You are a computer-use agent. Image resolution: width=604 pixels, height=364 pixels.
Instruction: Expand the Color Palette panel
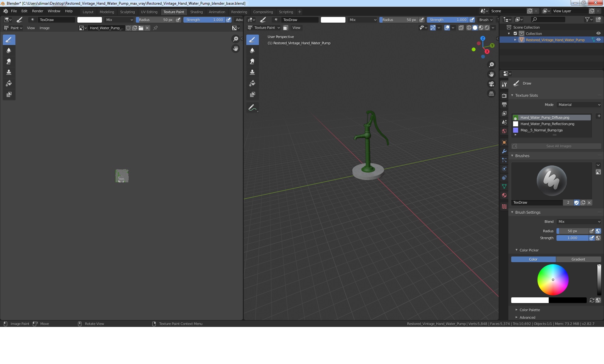pyautogui.click(x=517, y=310)
